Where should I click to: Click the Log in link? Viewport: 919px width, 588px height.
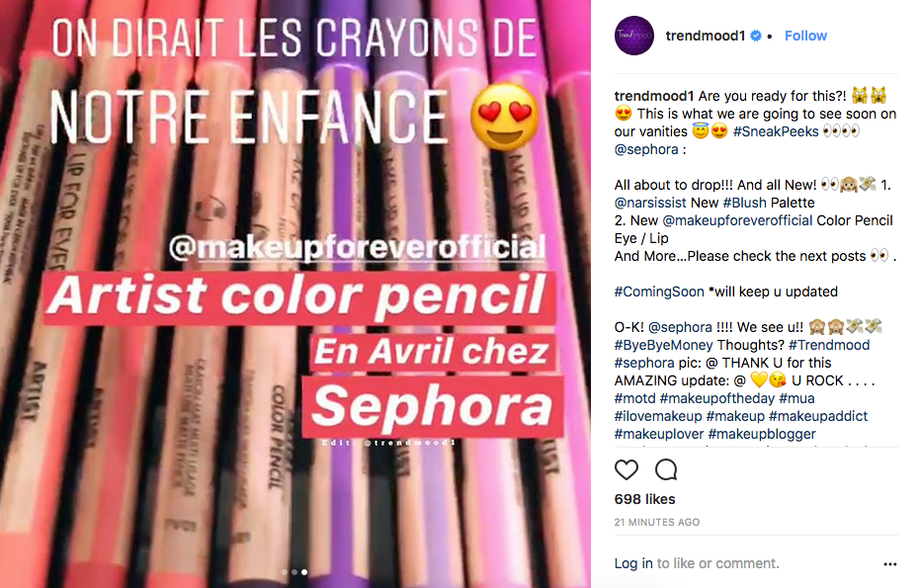pos(633,563)
